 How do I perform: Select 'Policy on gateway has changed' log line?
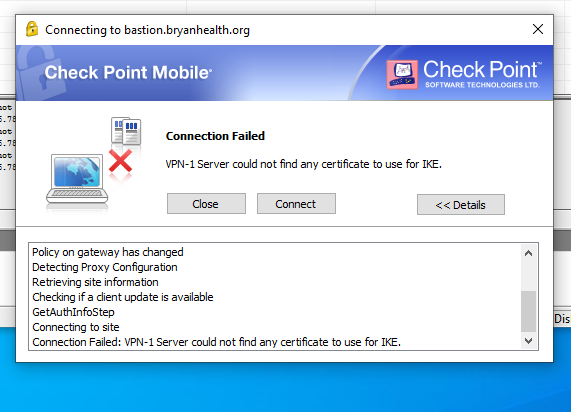tap(108, 252)
